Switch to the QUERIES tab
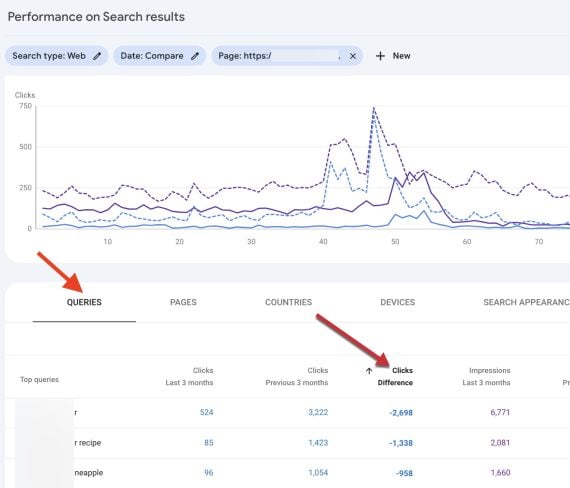The width and height of the screenshot is (570, 488). click(84, 302)
